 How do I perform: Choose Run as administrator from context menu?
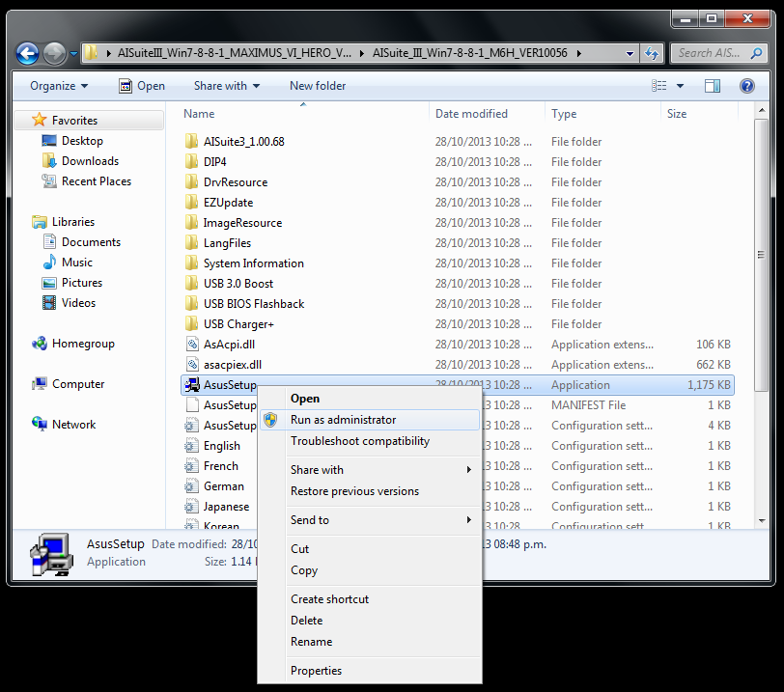click(343, 420)
